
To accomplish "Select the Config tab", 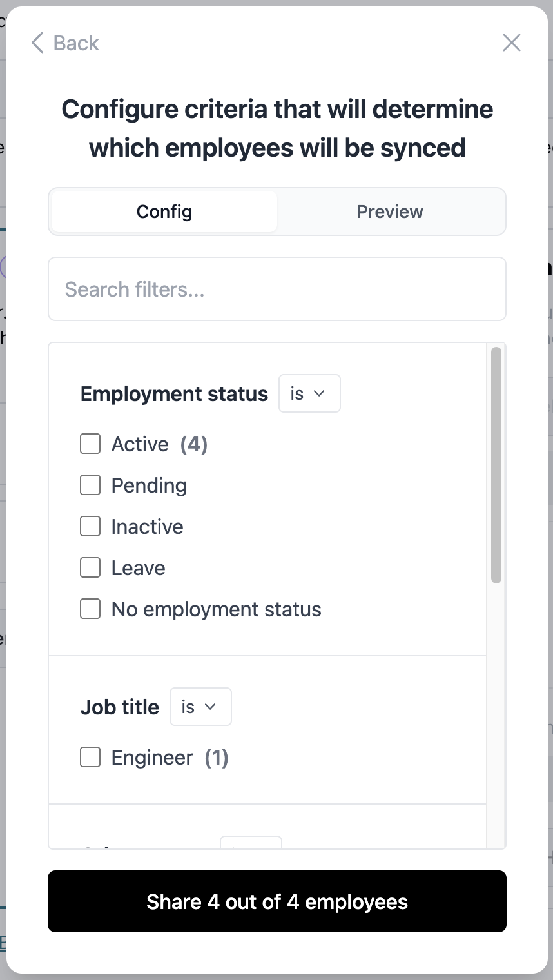I will point(164,211).
